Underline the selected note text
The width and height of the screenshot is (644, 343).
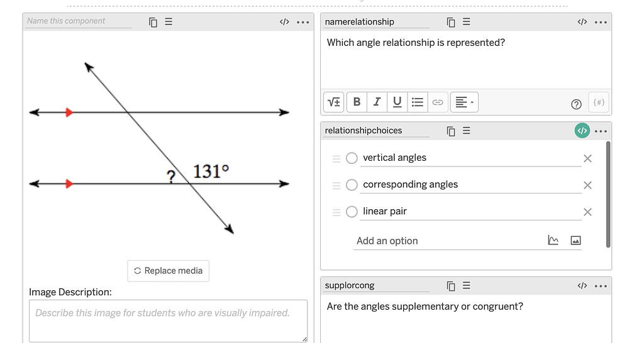click(397, 102)
